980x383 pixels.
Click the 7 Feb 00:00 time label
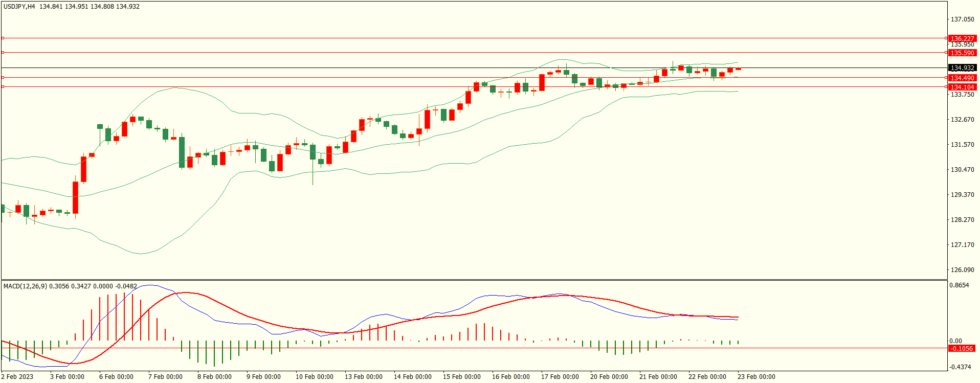[165, 377]
